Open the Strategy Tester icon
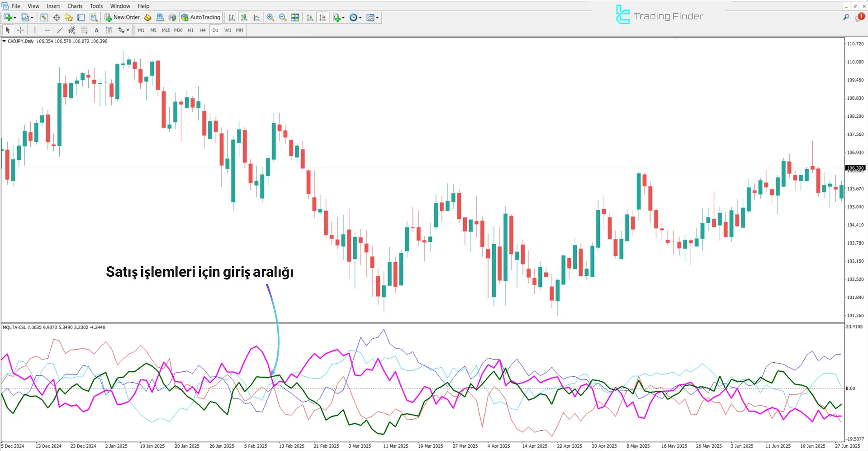The width and height of the screenshot is (868, 451). (x=93, y=17)
